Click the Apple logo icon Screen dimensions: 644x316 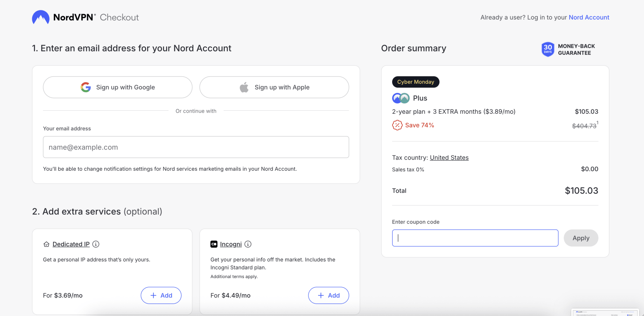(x=244, y=87)
